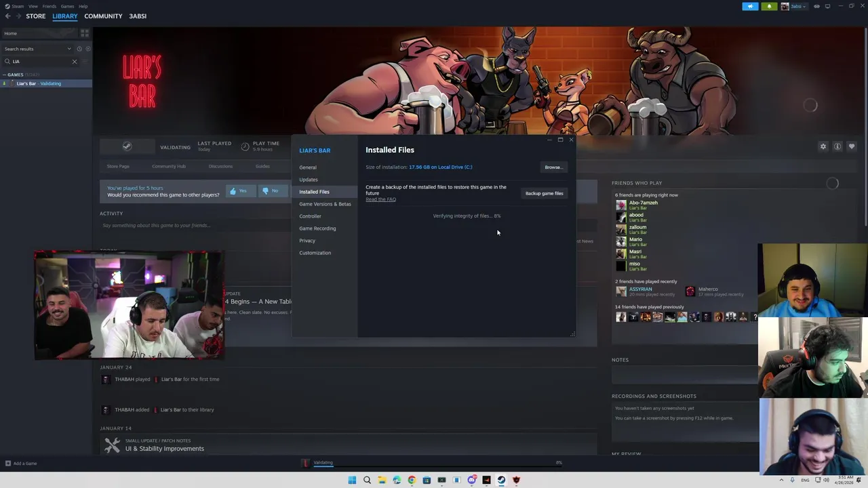
Task: Open Discord from the taskbar
Action: pyautogui.click(x=471, y=480)
